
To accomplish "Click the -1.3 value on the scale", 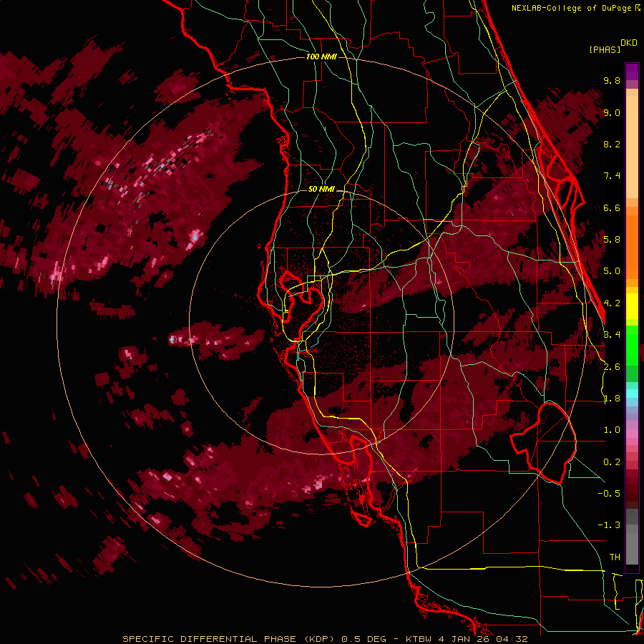I will click(x=609, y=525).
